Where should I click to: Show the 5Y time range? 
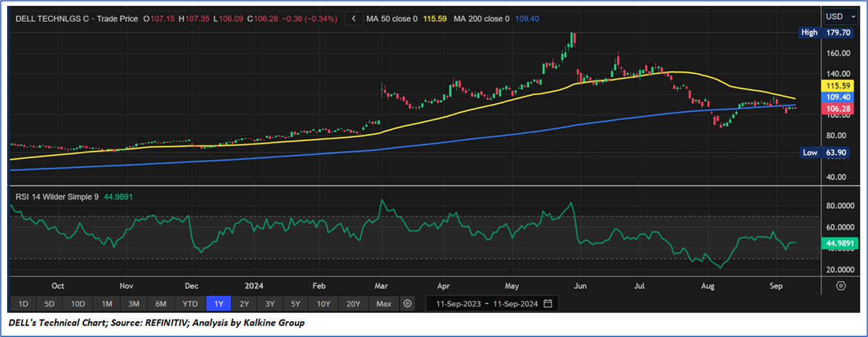[296, 303]
